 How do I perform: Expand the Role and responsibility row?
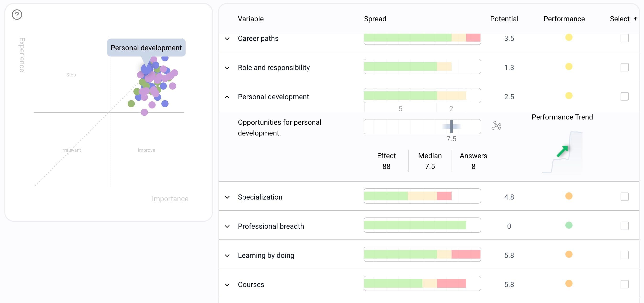[227, 68]
